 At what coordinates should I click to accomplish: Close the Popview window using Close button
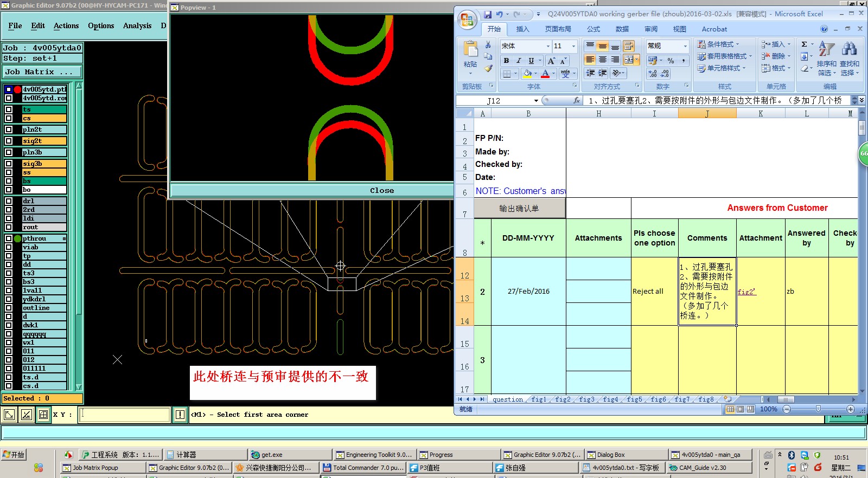pyautogui.click(x=382, y=190)
